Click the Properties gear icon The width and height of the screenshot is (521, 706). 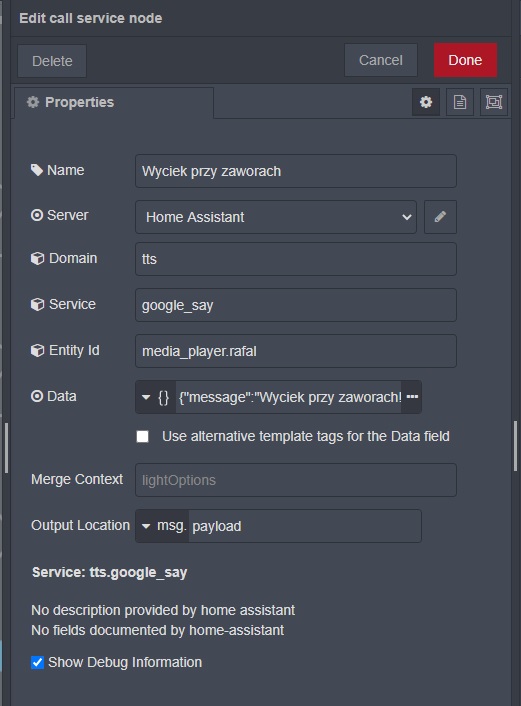(33, 102)
